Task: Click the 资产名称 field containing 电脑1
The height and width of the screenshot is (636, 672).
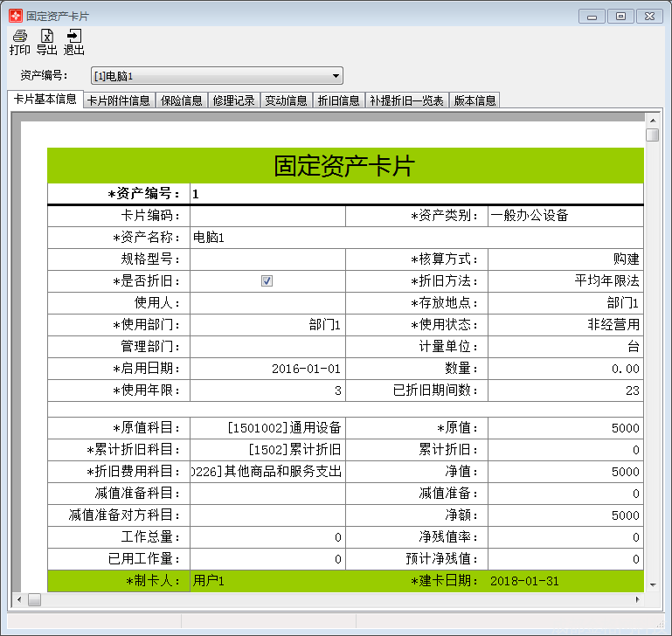Action: [416, 238]
